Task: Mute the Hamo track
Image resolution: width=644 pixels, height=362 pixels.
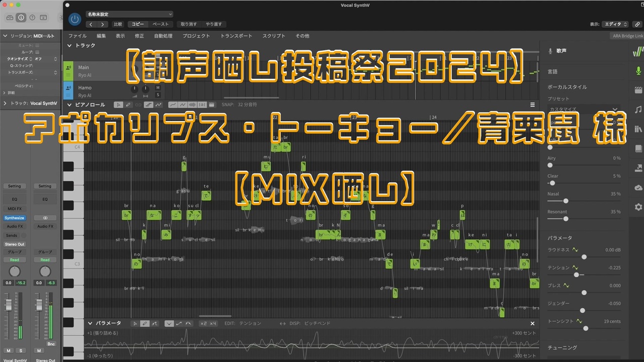Action: click(157, 88)
